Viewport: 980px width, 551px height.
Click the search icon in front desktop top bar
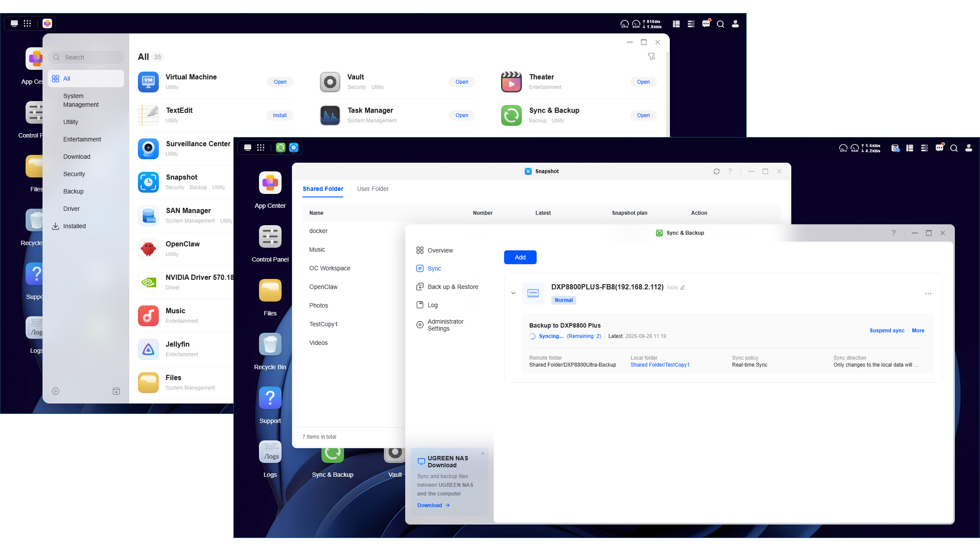pyautogui.click(x=954, y=148)
